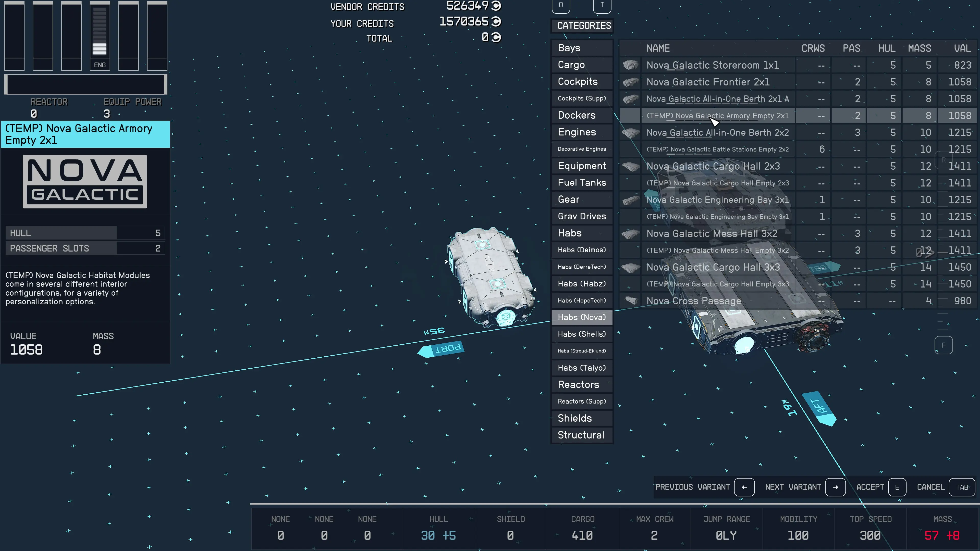Viewport: 980px width, 551px height.
Task: Sort list by MASS column header
Action: (920, 48)
